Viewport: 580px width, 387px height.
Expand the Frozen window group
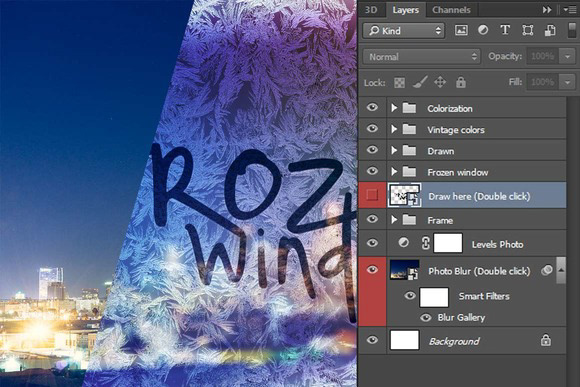pos(394,171)
